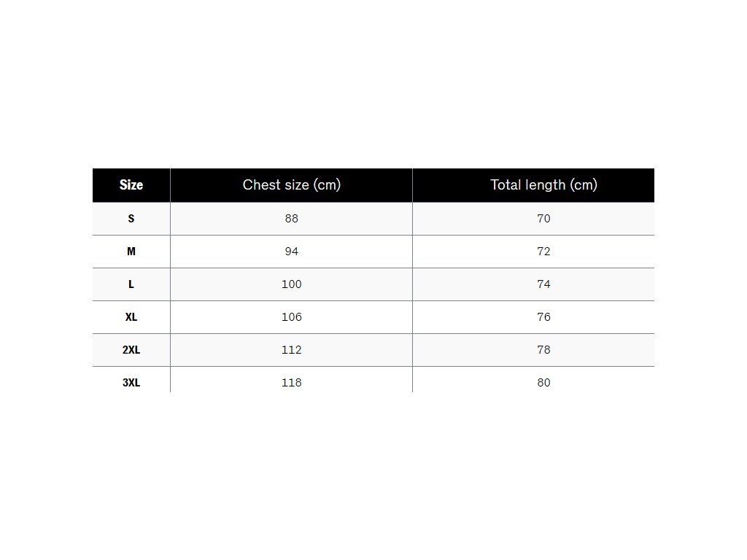
Task: Select the 3XL size cell
Action: 131,383
